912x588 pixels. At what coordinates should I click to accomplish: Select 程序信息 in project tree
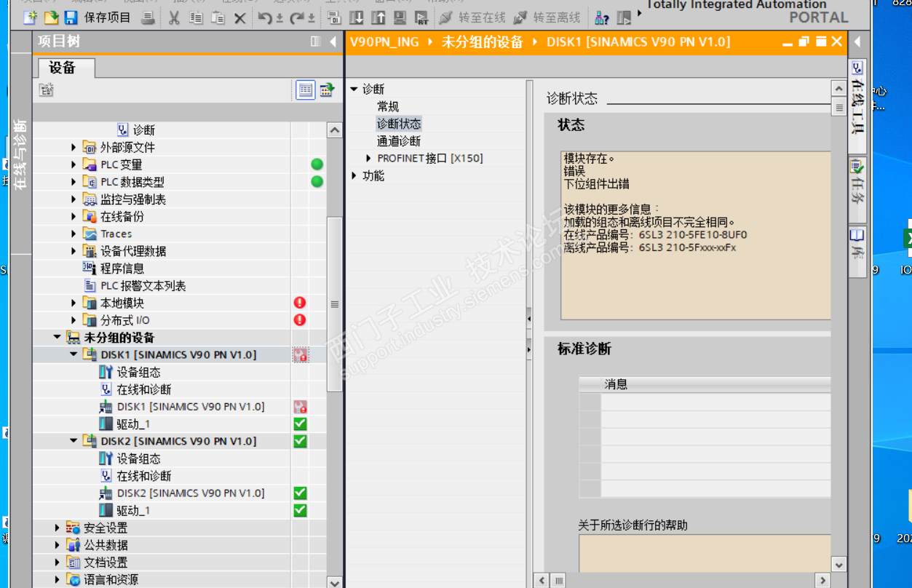(x=122, y=269)
